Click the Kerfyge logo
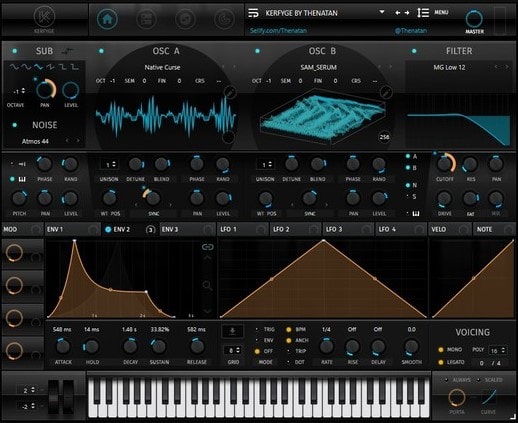The width and height of the screenshot is (518, 423). tap(44, 17)
